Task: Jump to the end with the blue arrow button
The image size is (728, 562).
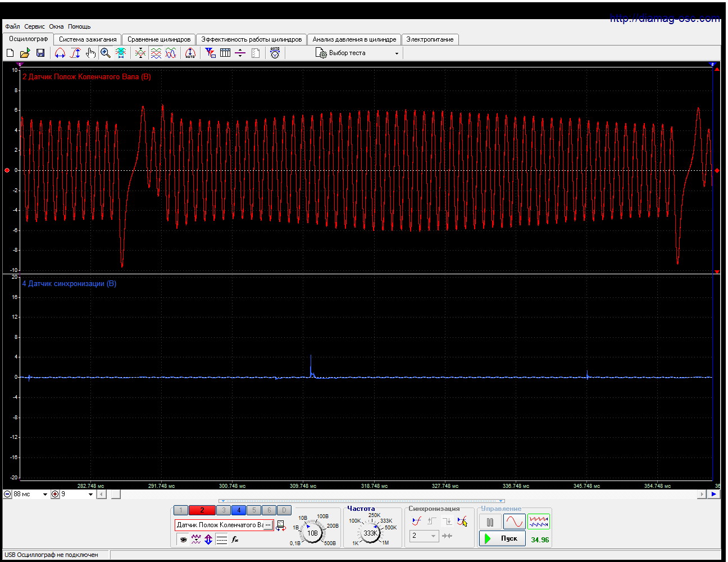Action: [713, 495]
